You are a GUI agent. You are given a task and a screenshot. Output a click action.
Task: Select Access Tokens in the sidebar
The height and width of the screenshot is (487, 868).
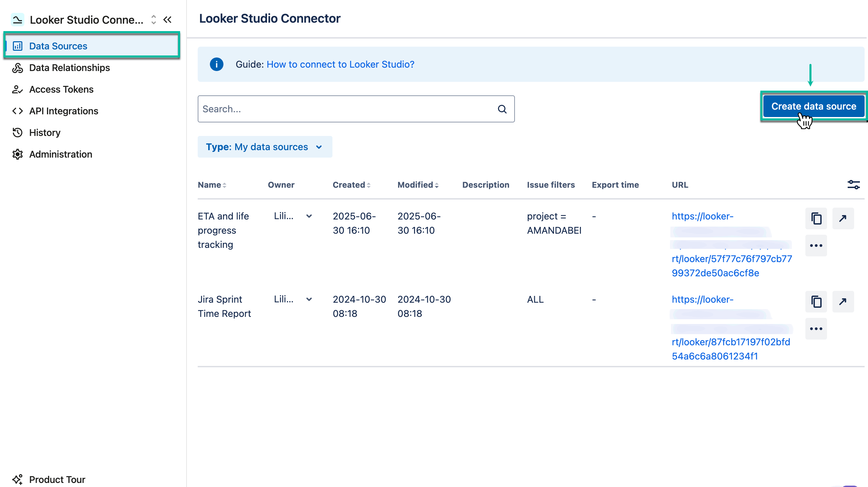coord(61,89)
